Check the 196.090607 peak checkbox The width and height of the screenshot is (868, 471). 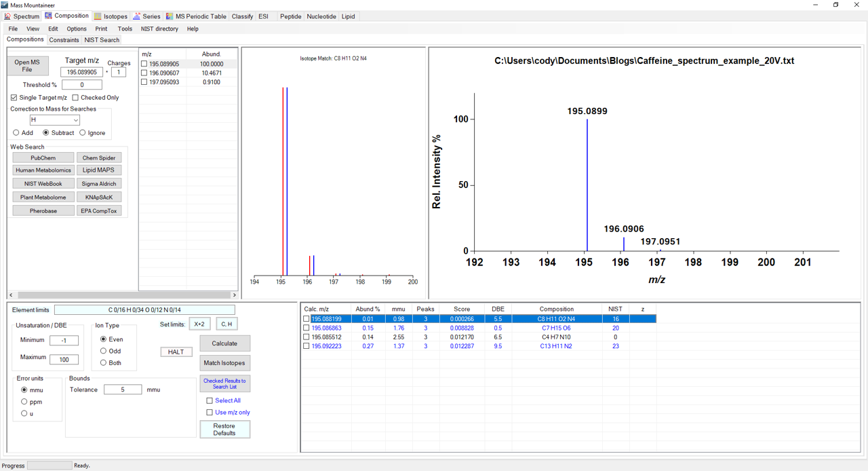point(144,73)
